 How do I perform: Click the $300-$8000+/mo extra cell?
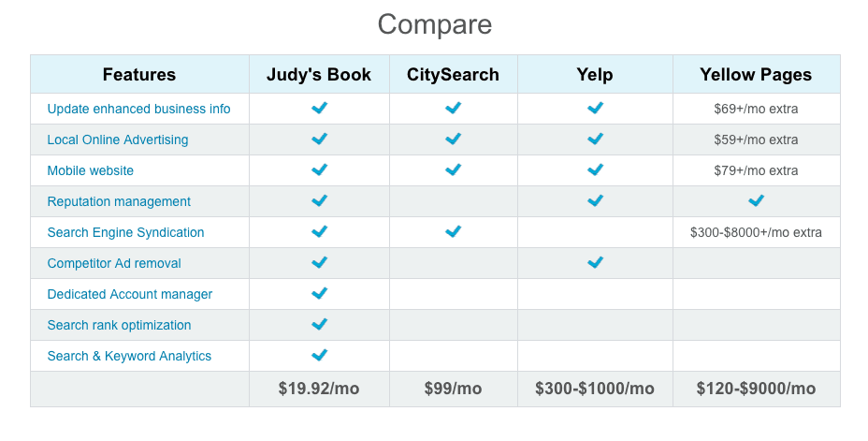click(756, 233)
